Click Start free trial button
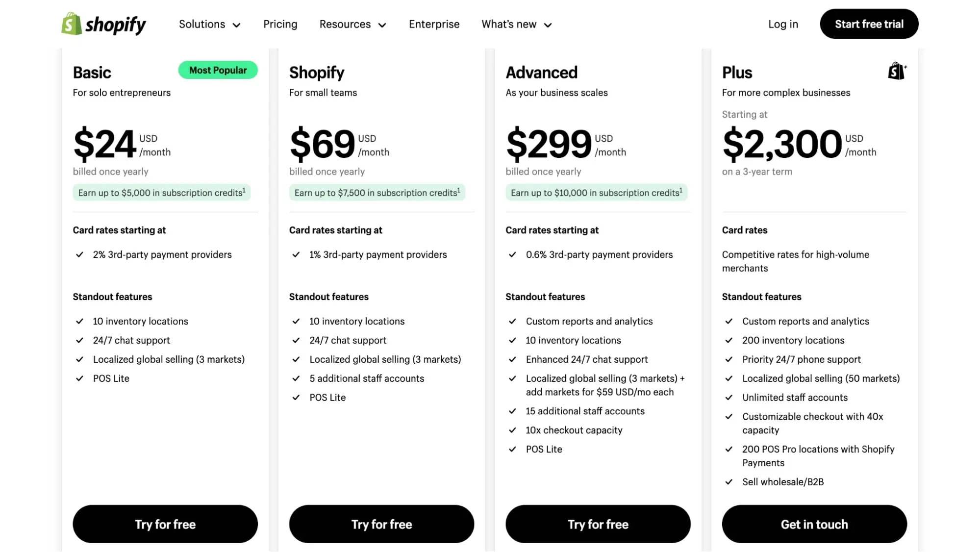Image resolution: width=980 pixels, height=552 pixels. (869, 24)
